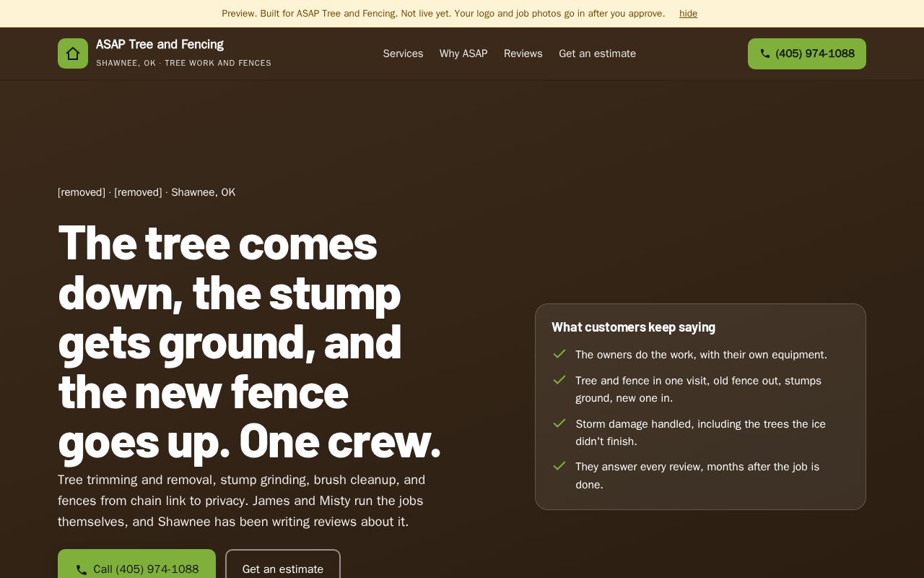
Task: Go to Why ASAP section
Action: tap(463, 53)
